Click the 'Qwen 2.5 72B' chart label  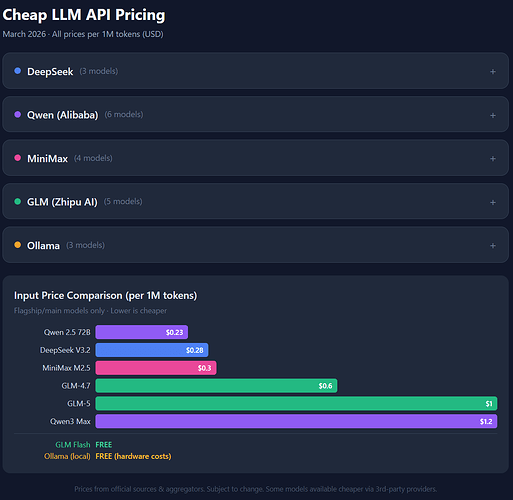coord(67,332)
